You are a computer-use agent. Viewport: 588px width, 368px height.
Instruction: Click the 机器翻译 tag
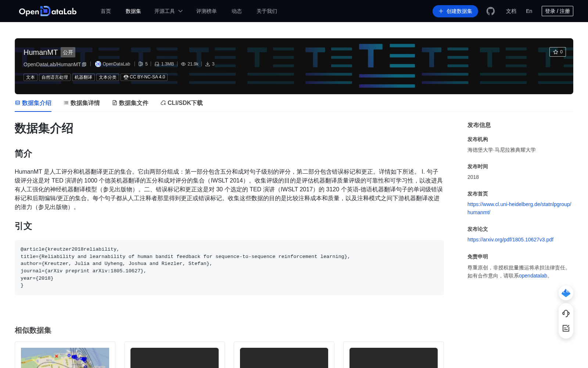click(x=83, y=77)
